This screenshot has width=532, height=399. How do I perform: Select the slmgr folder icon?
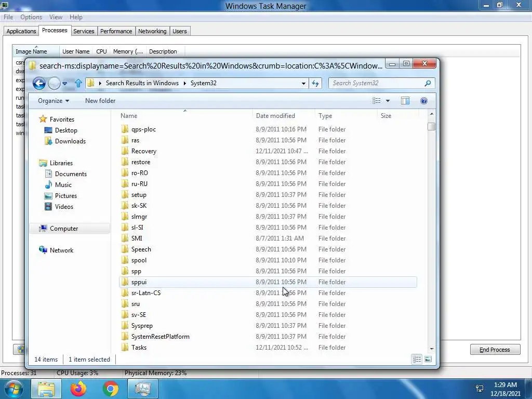point(125,217)
